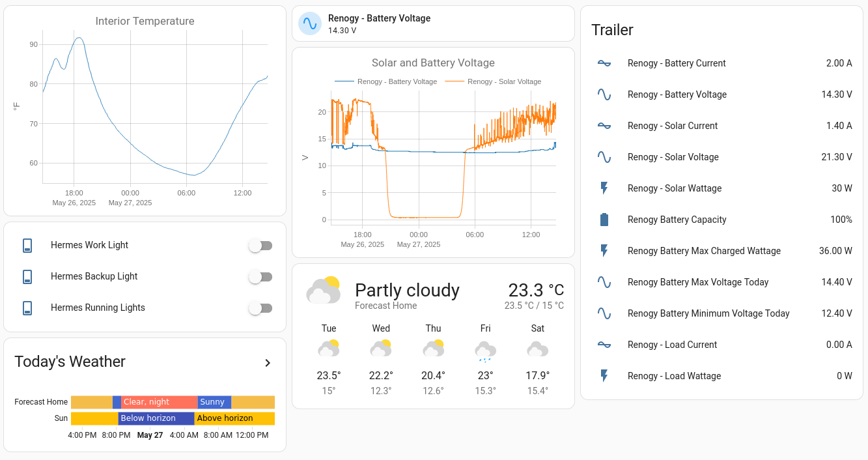Click the large partly cloudy weather icon

324,290
